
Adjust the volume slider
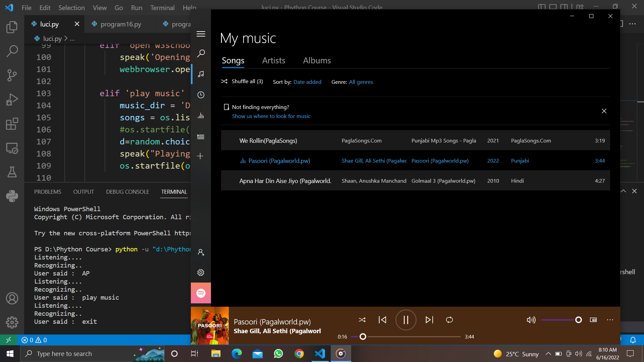coord(561,320)
